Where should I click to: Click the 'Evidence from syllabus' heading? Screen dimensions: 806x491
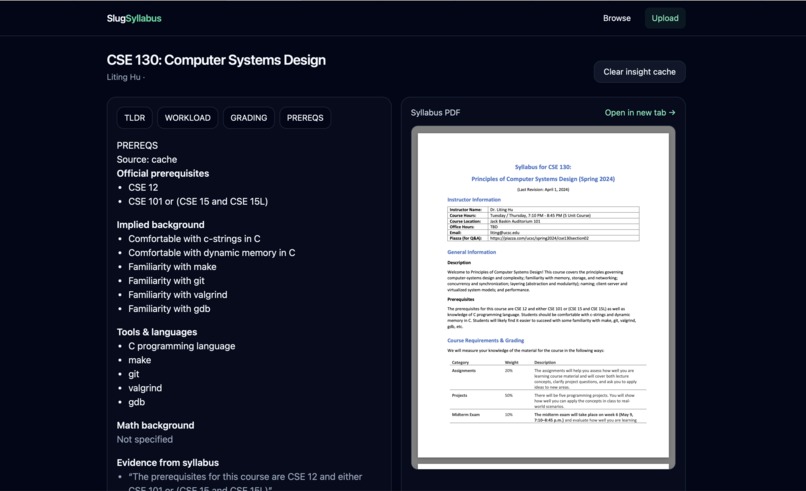[168, 463]
